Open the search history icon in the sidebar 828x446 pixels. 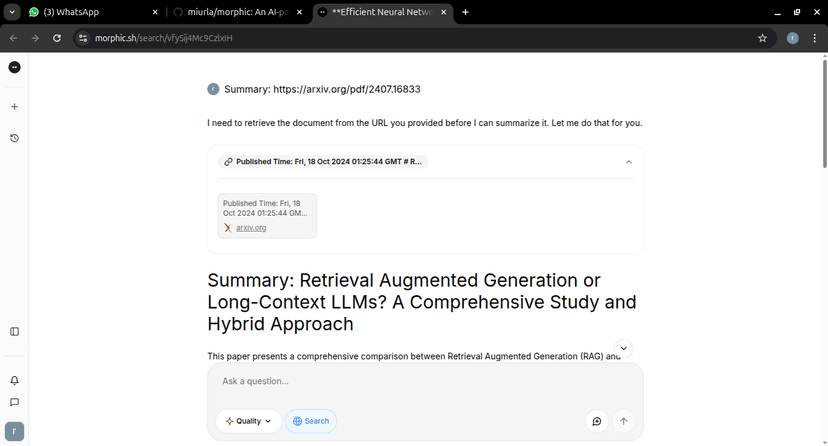pyautogui.click(x=14, y=138)
